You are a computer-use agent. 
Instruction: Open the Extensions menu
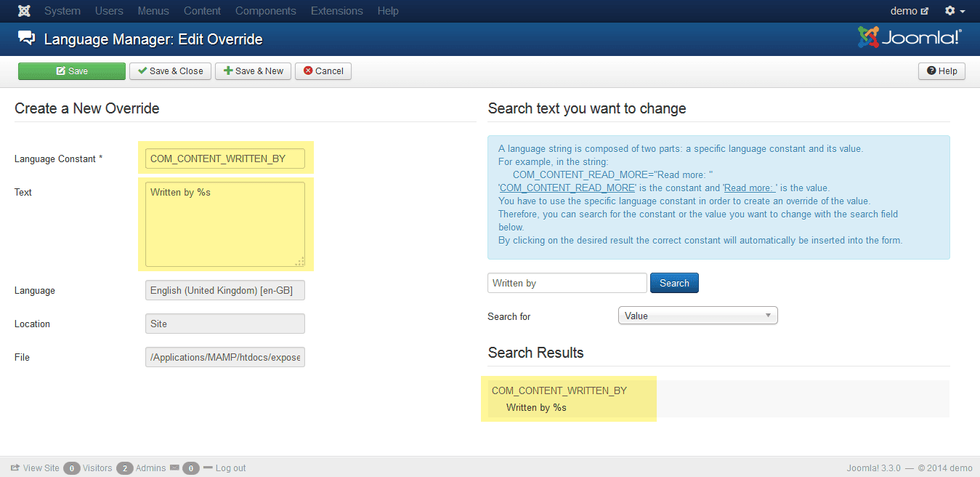[x=337, y=11]
